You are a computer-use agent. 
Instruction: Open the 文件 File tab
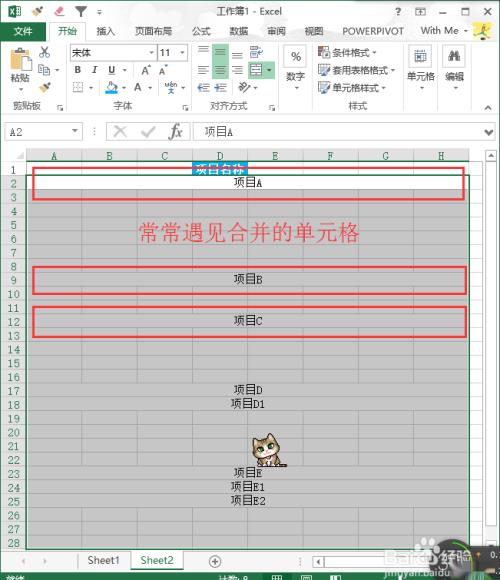click(x=23, y=31)
